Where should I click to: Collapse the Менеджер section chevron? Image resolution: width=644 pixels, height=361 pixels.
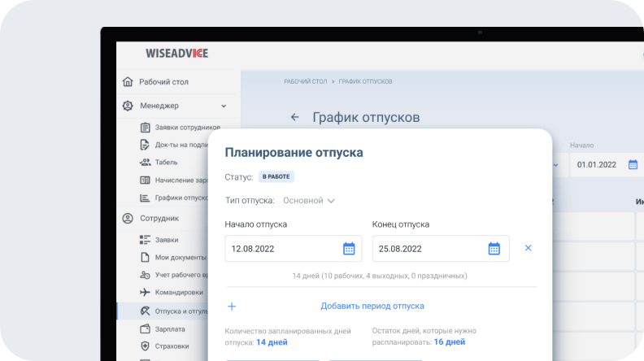224,106
